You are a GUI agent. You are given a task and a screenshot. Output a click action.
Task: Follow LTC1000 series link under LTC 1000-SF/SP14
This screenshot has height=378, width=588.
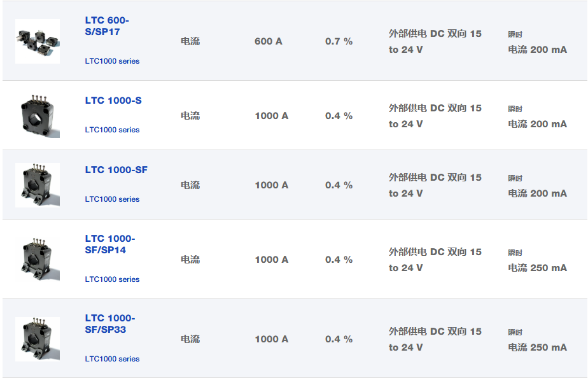click(x=112, y=279)
